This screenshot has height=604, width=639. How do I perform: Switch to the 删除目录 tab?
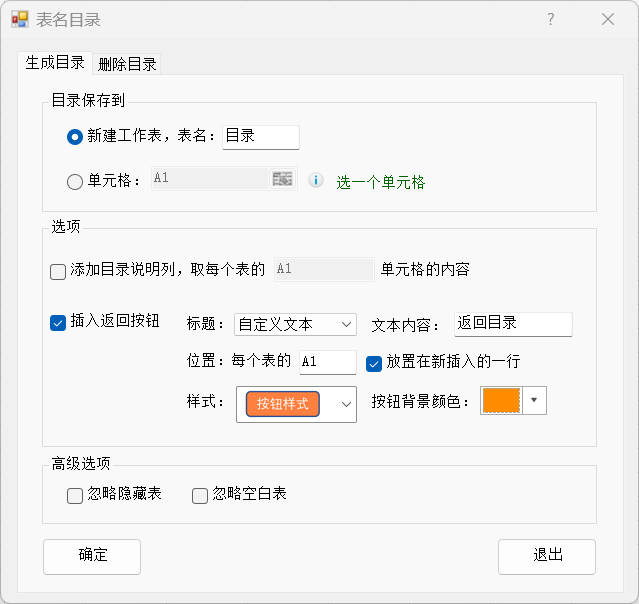pyautogui.click(x=127, y=64)
